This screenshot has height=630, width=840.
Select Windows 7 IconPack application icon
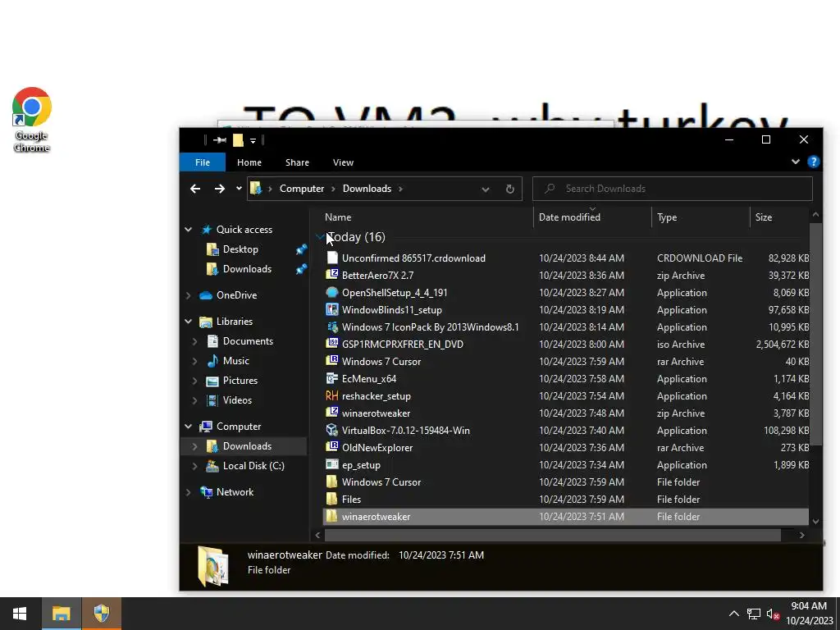332,326
